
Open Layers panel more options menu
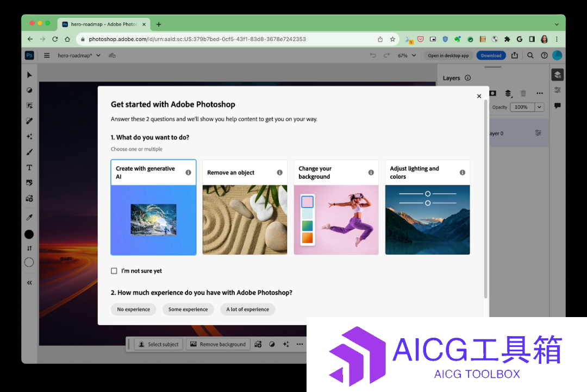(x=540, y=93)
